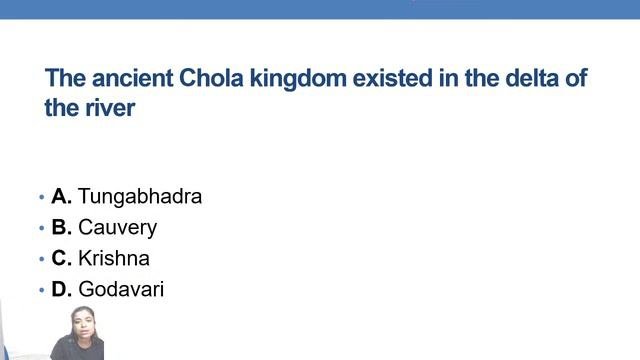The image size is (640, 360).
Task: Open the presenter webcam thumbnail
Action: [x=77, y=333]
